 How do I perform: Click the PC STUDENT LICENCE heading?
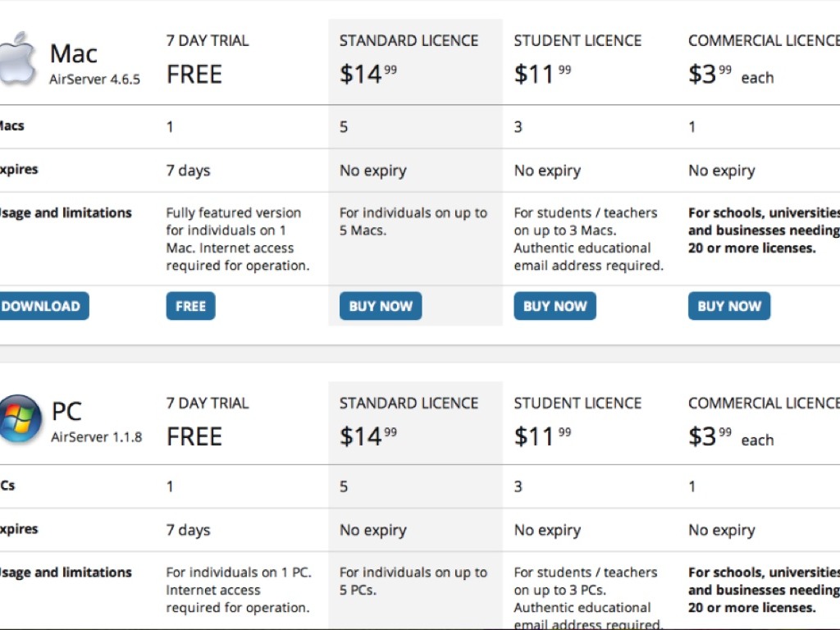(x=577, y=404)
